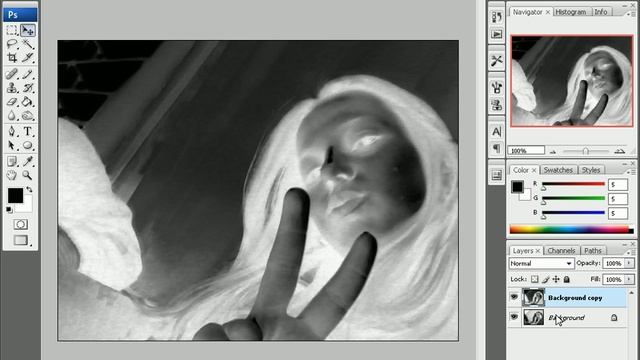Open the Opacity slider arrow
The width and height of the screenshot is (640, 360).
629,263
